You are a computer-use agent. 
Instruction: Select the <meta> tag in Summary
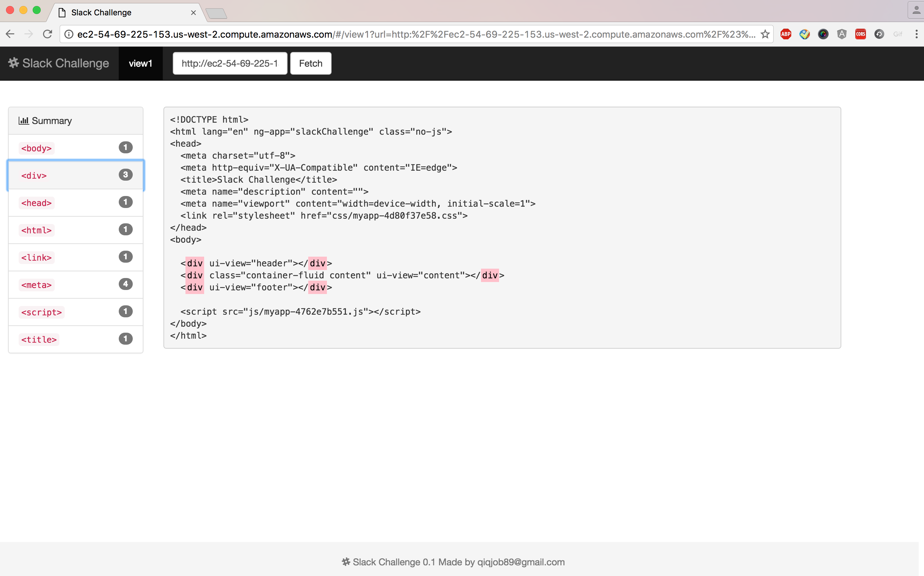pos(76,285)
